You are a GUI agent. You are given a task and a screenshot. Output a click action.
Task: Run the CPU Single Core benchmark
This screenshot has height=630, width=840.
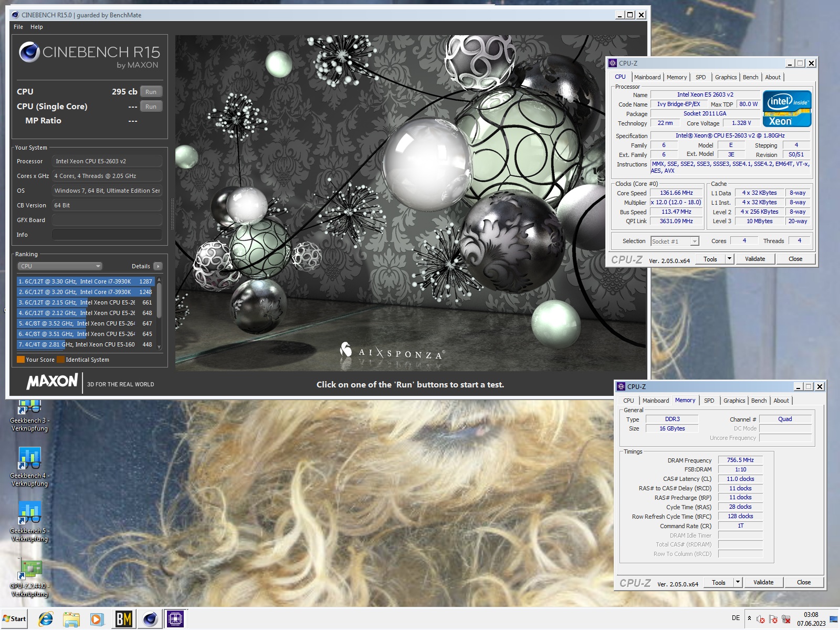[151, 107]
